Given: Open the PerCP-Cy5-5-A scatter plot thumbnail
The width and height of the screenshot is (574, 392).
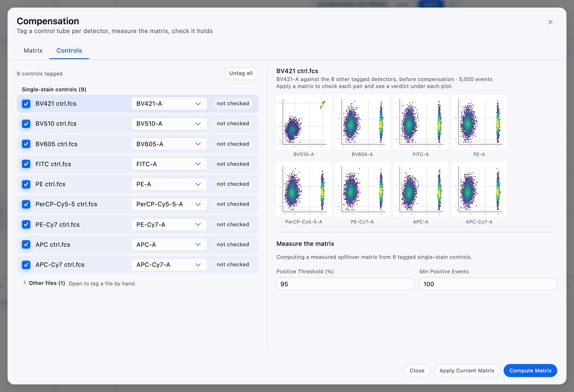Looking at the screenshot, I should 304,190.
